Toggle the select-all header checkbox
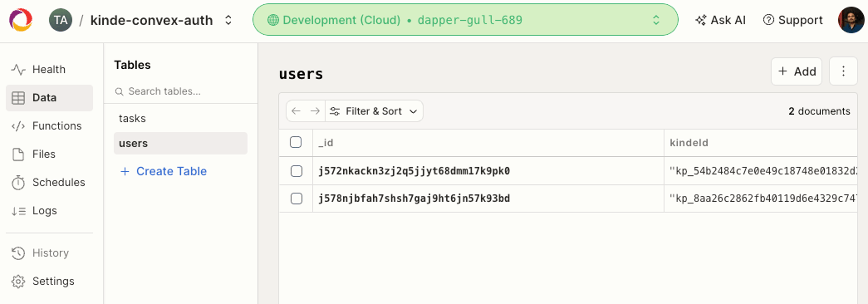868x304 pixels. 296,142
